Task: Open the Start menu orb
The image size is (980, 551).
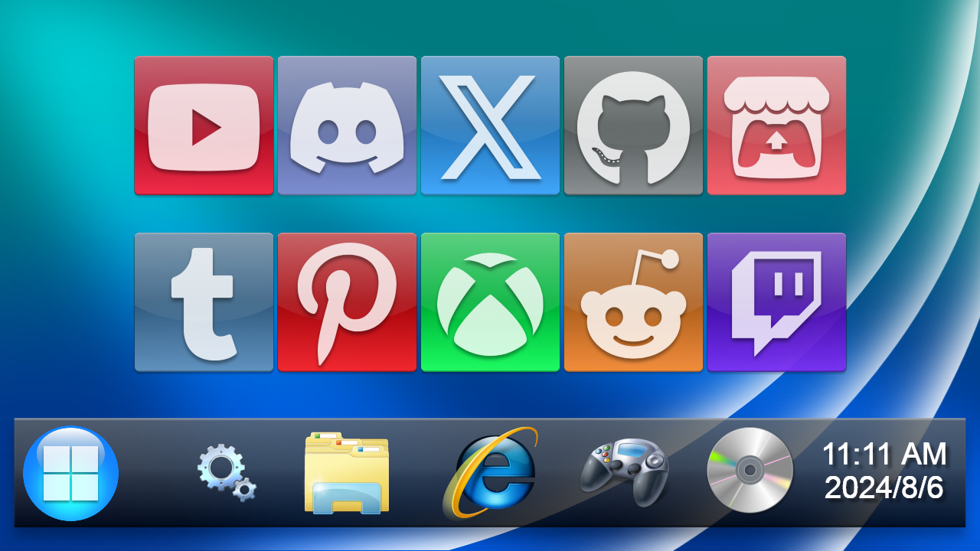Action: point(71,473)
